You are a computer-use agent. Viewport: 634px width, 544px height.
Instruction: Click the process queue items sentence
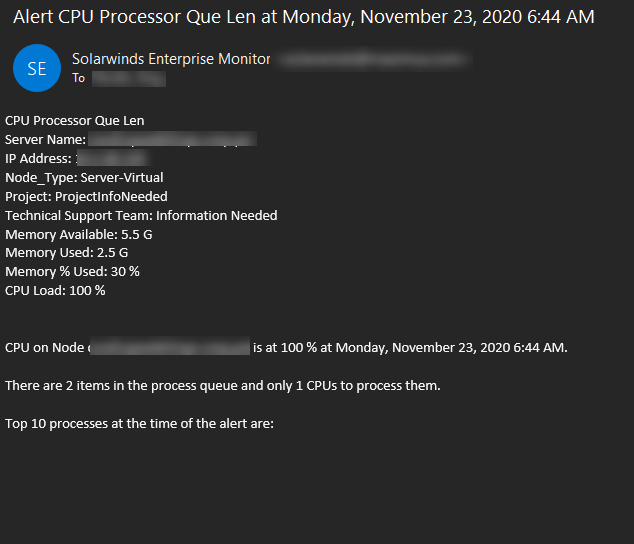[223, 386]
